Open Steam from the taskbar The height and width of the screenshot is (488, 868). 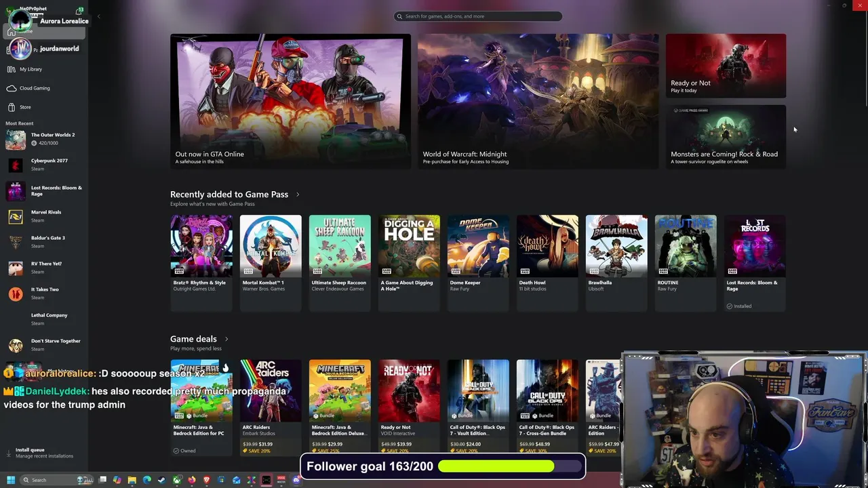tap(162, 480)
